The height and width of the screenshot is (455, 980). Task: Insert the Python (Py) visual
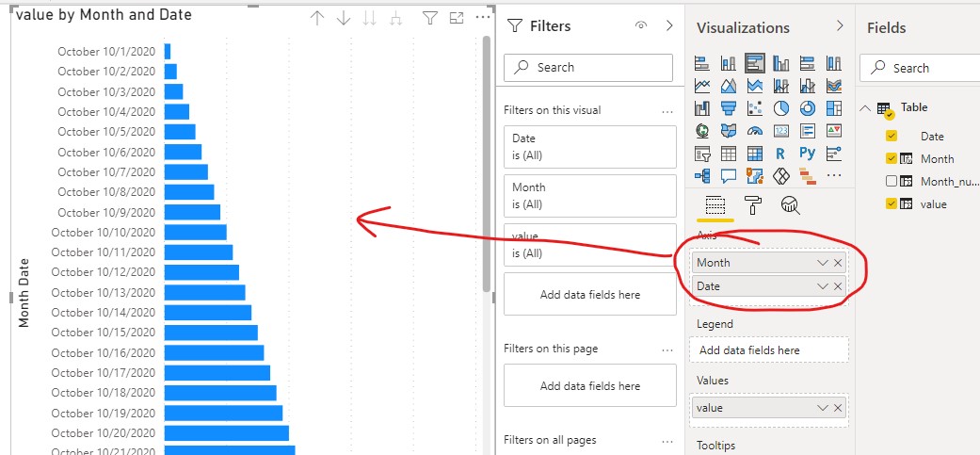pos(808,154)
